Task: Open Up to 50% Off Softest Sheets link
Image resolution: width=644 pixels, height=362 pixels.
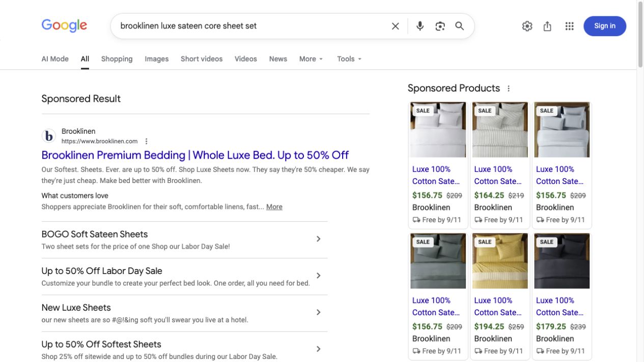Action: (x=101, y=344)
